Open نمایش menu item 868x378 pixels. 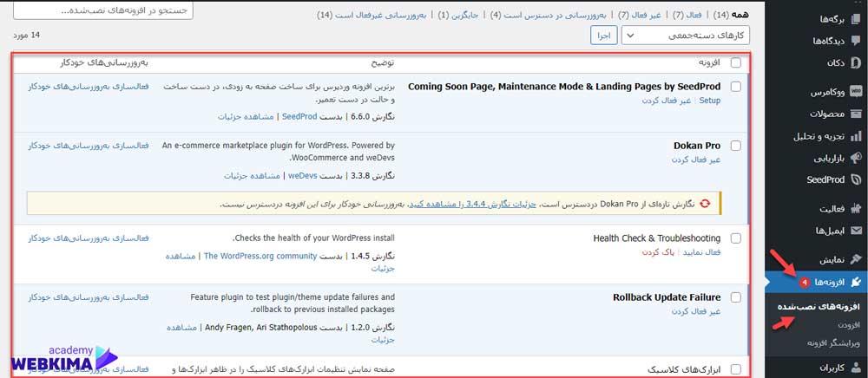[832, 260]
